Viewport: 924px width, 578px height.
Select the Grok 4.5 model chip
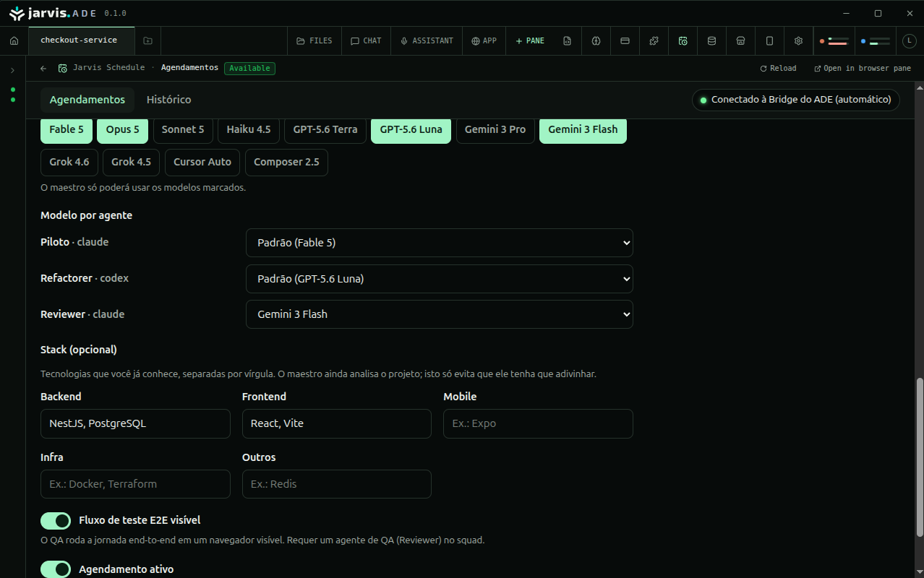tap(132, 163)
